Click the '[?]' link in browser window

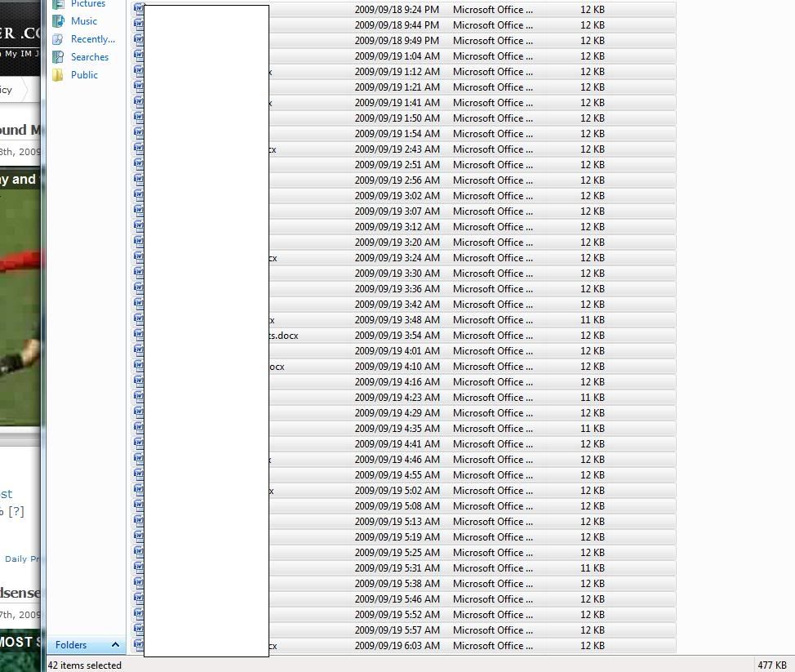(16, 511)
